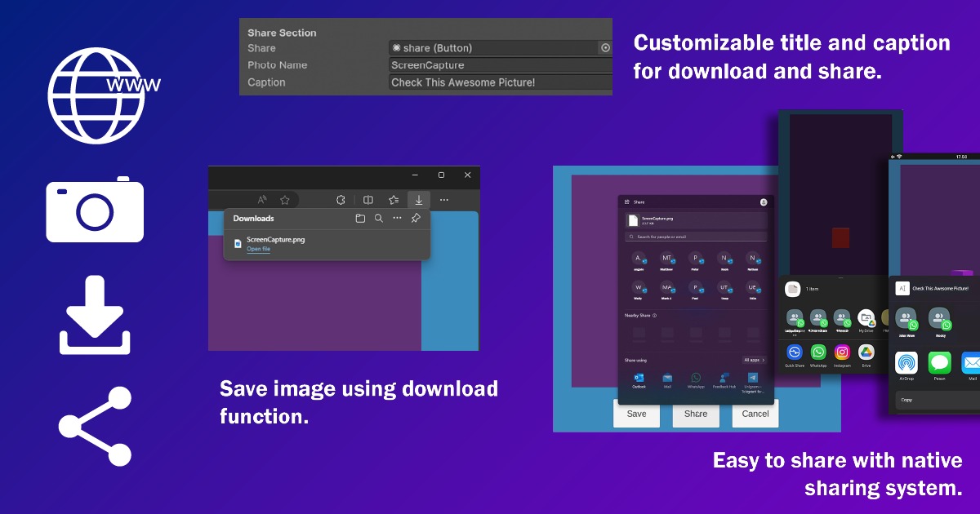Share via Feedback Hub icon

[724, 380]
